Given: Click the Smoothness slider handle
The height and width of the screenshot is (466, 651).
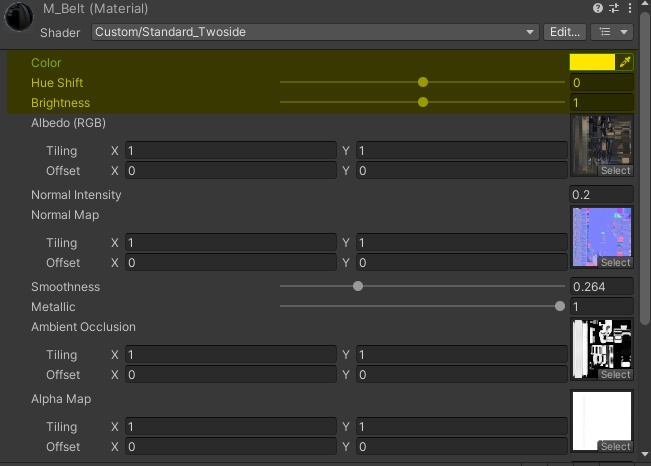Looking at the screenshot, I should click(x=358, y=287).
